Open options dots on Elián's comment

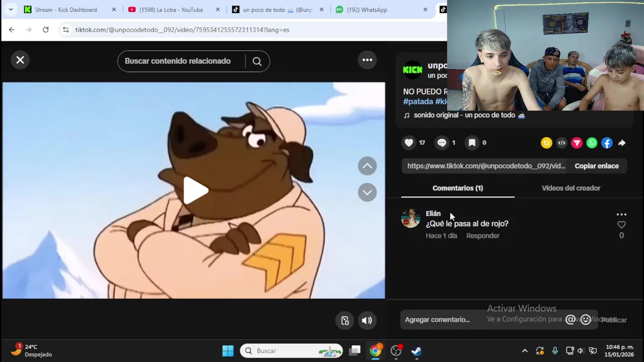coord(621,214)
